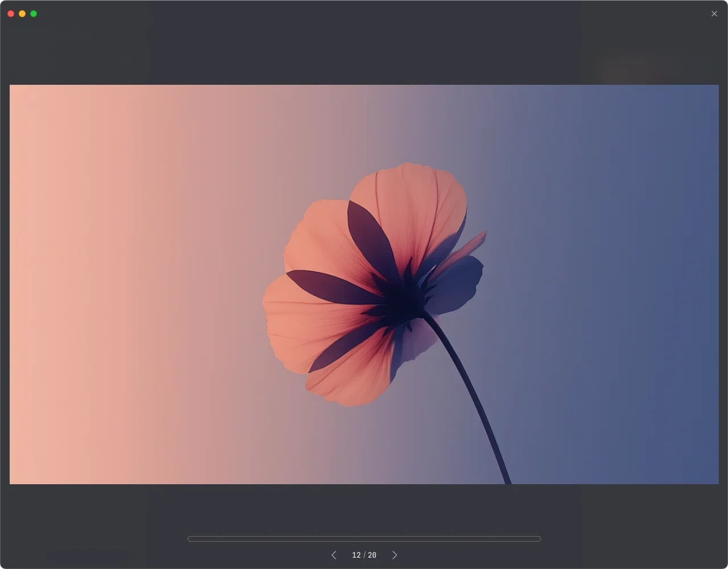Image resolution: width=728 pixels, height=569 pixels.
Task: Click the red close window button
Action: (x=11, y=14)
